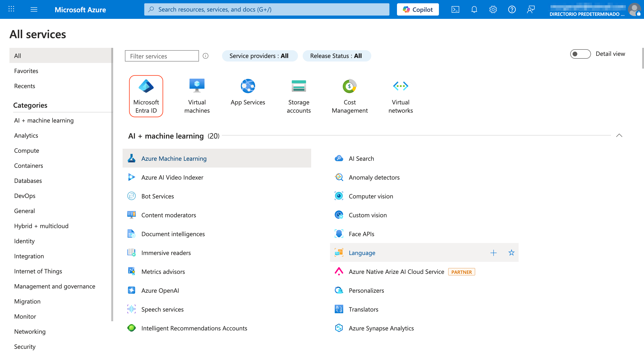Click the Filter services input field
The height and width of the screenshot is (362, 644).
point(161,56)
